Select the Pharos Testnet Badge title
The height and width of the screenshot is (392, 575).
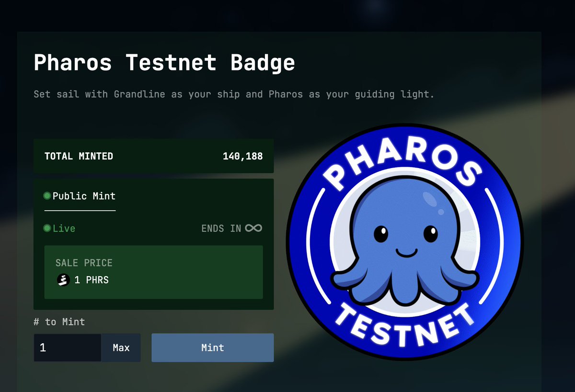click(x=164, y=63)
